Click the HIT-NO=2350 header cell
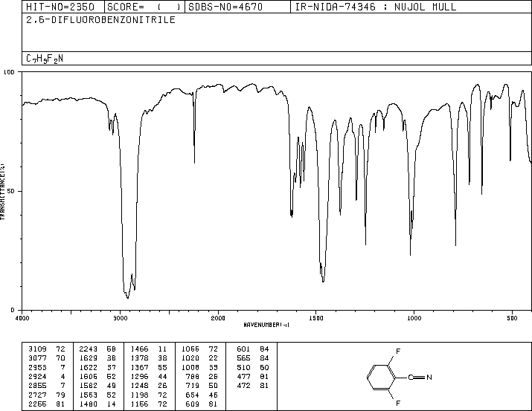Image resolution: width=532 pixels, height=411 pixels. coord(63,7)
